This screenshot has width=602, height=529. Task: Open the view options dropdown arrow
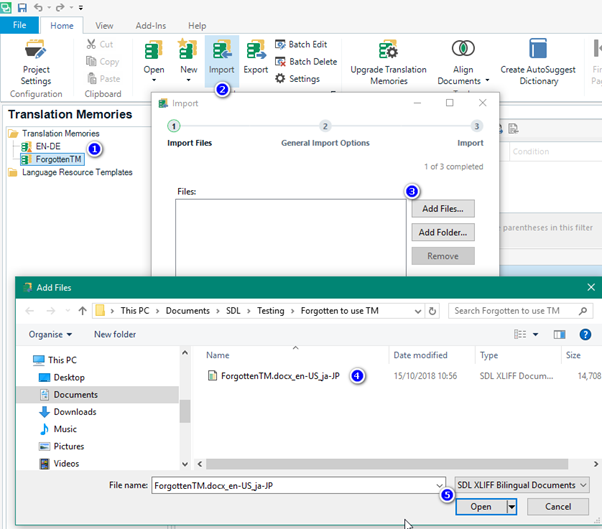pyautogui.click(x=535, y=335)
